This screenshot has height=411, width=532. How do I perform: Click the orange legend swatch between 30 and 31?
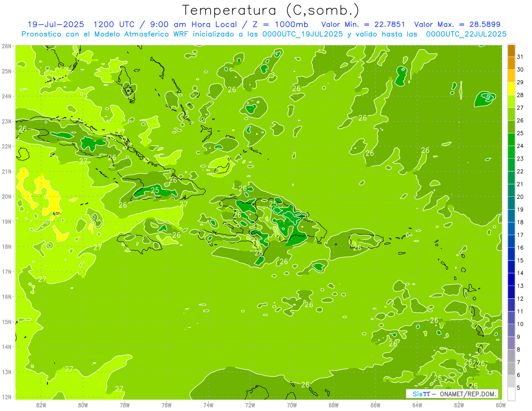512,63
